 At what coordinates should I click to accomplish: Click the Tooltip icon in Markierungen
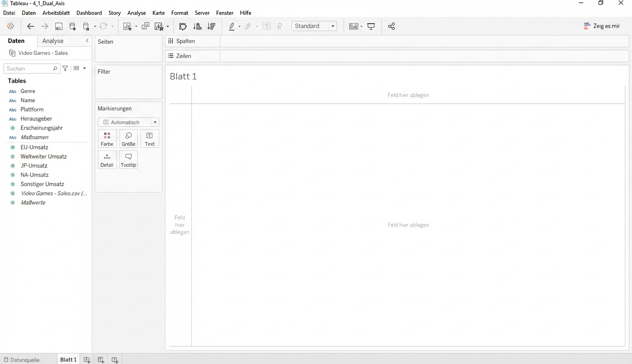point(128,159)
